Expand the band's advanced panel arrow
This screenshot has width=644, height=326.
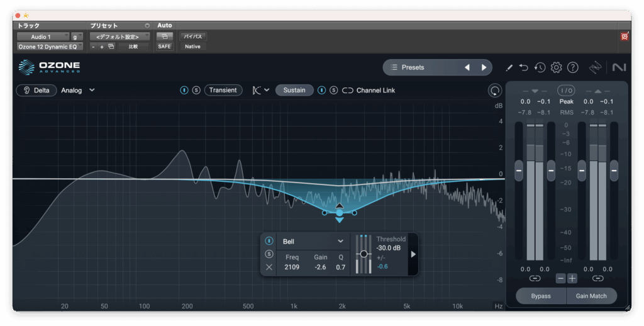tap(413, 254)
